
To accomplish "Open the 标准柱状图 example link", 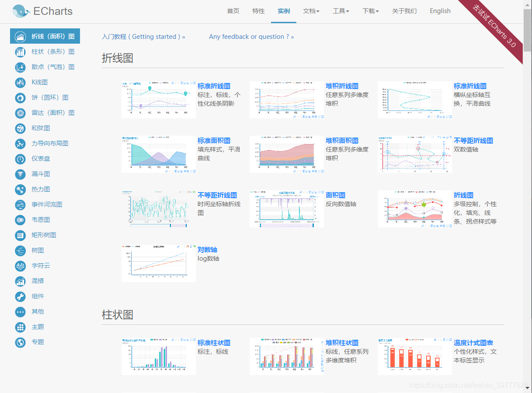I will (x=214, y=343).
